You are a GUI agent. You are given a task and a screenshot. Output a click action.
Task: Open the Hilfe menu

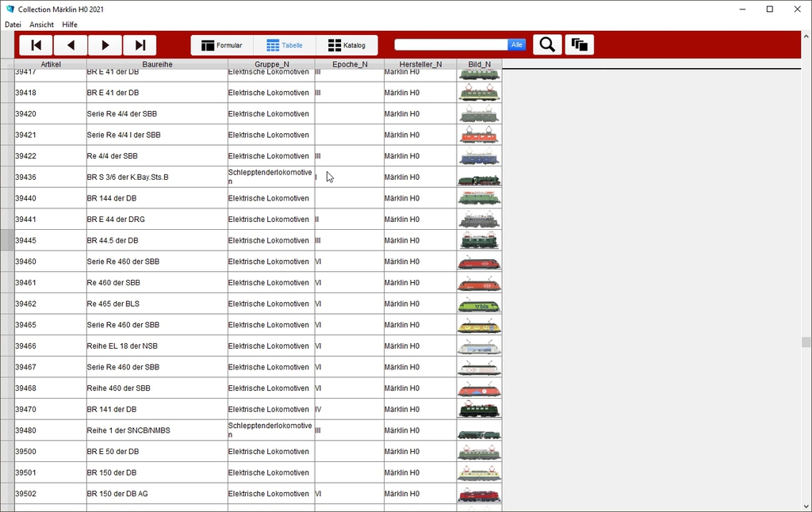click(x=70, y=25)
